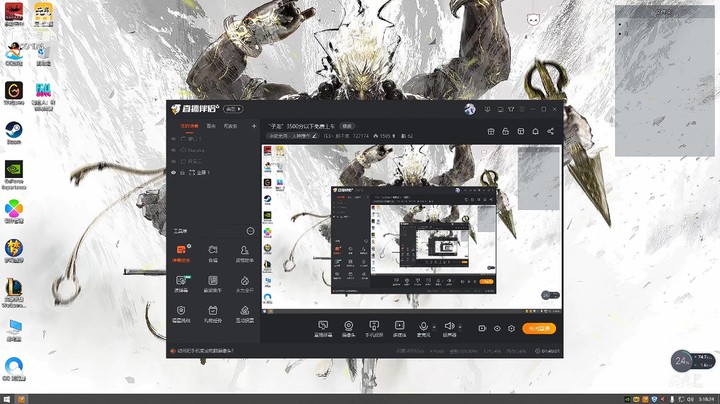
Task: Click the orange live broadcast button
Action: [539, 328]
